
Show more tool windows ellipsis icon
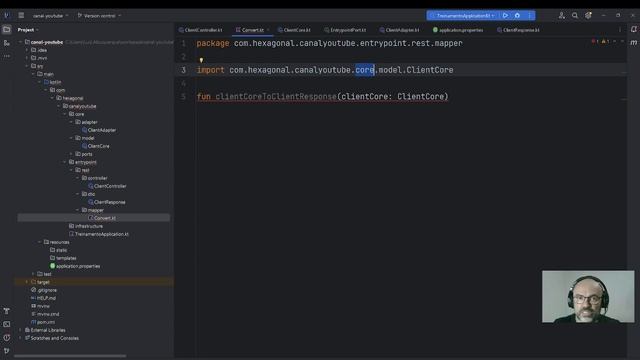click(7, 56)
